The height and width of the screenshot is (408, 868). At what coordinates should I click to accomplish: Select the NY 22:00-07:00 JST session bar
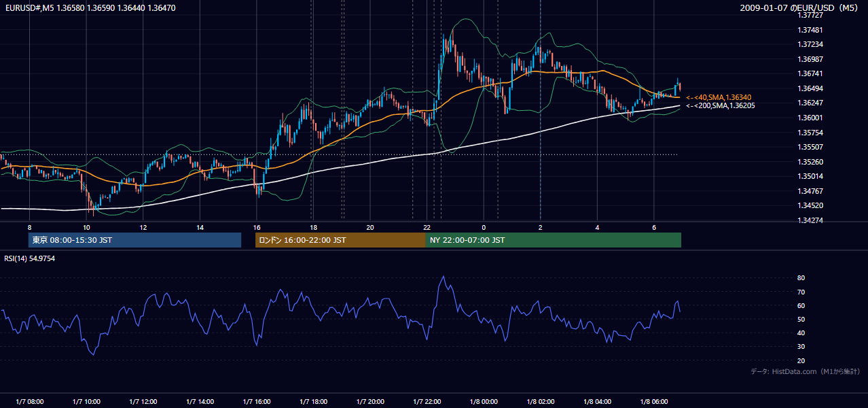[x=554, y=240]
